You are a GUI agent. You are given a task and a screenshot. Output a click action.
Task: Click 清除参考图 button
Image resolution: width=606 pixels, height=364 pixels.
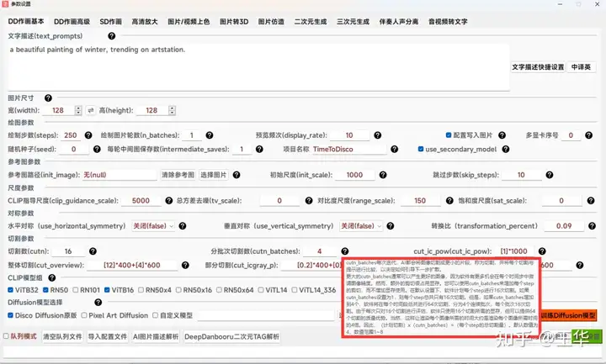click(178, 175)
